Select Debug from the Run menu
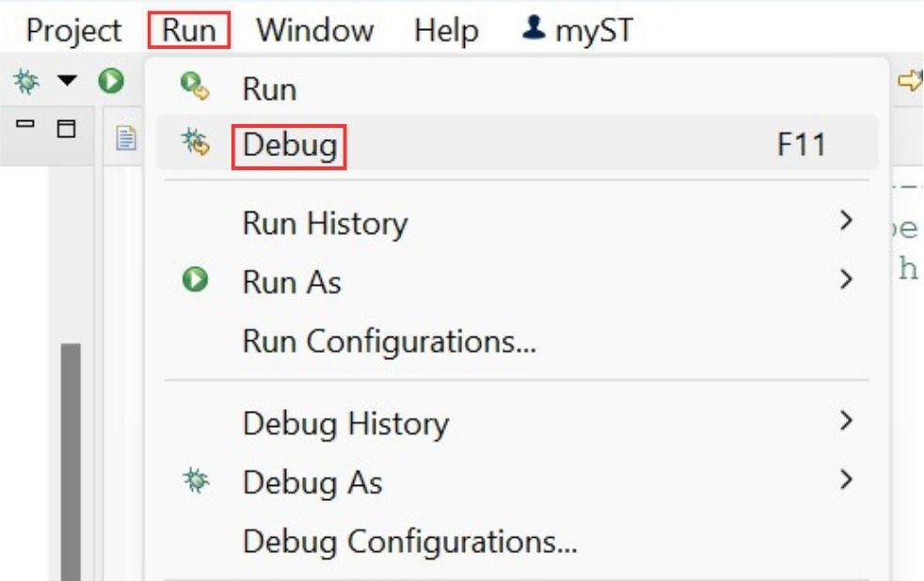This screenshot has height=581, width=924. pyautogui.click(x=289, y=145)
